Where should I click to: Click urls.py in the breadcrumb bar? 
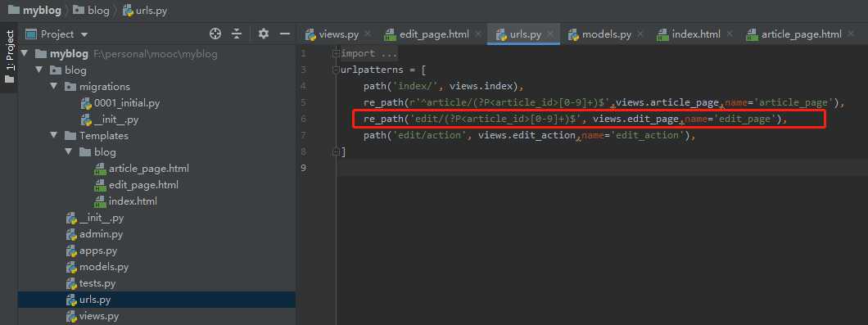pos(144,10)
